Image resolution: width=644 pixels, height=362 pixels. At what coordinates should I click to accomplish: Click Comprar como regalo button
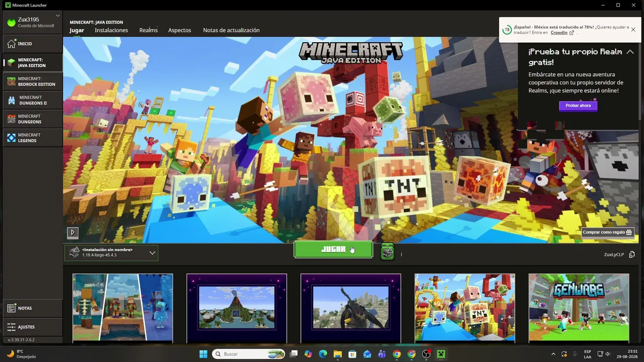[607, 232]
